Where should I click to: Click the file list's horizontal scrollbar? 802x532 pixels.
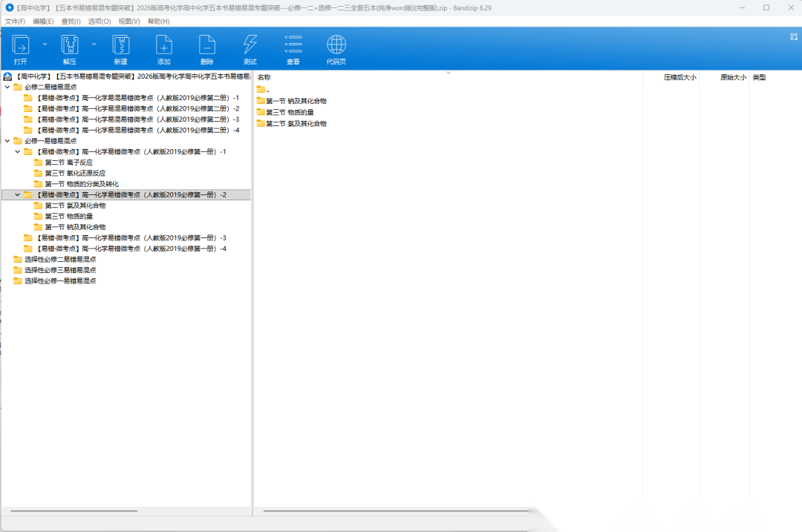click(394, 511)
